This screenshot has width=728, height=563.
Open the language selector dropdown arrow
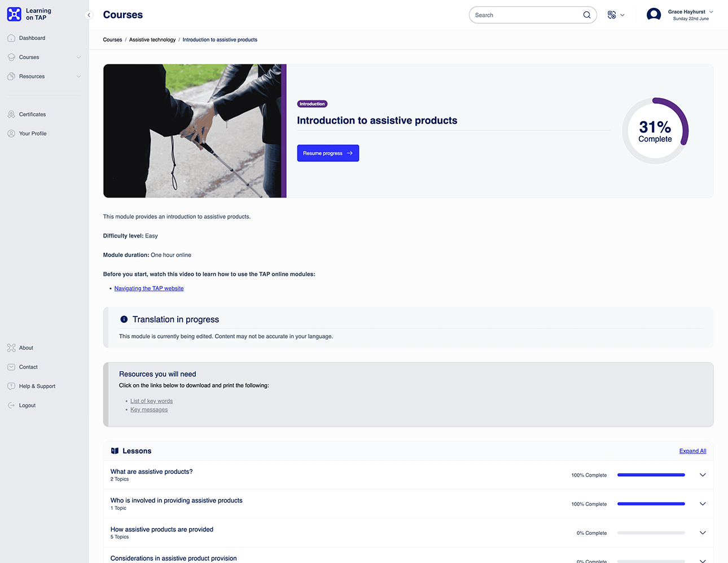(622, 15)
